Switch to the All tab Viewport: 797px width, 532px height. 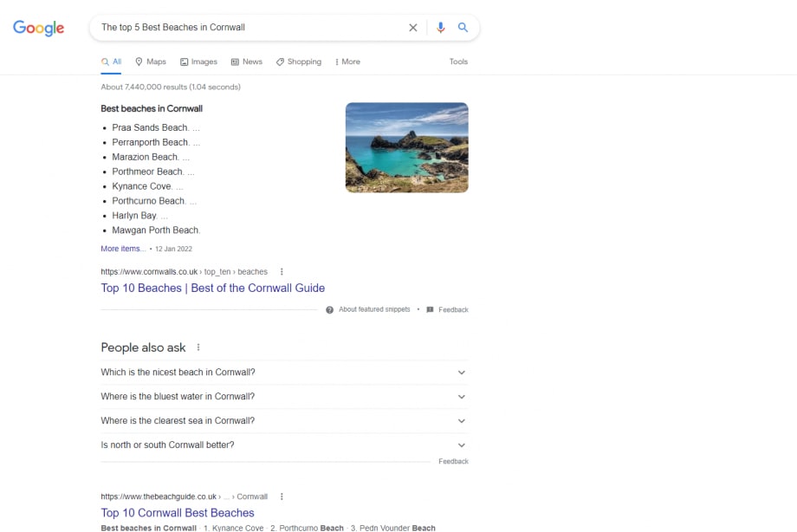point(111,62)
